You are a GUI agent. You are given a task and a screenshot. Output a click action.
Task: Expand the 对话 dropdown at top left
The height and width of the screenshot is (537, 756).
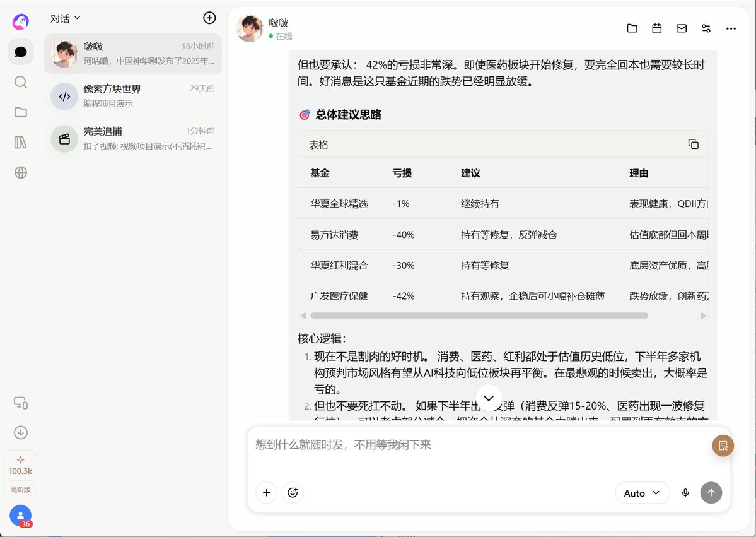[66, 18]
